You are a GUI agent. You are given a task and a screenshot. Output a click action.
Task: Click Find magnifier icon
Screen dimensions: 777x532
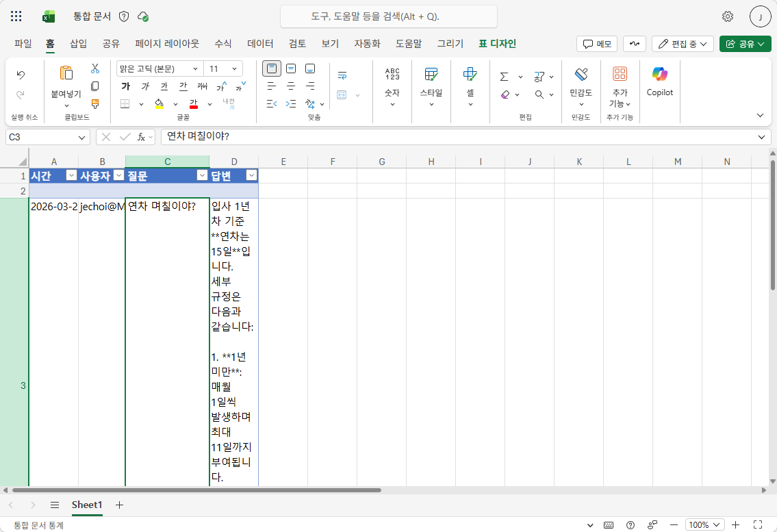pyautogui.click(x=539, y=94)
